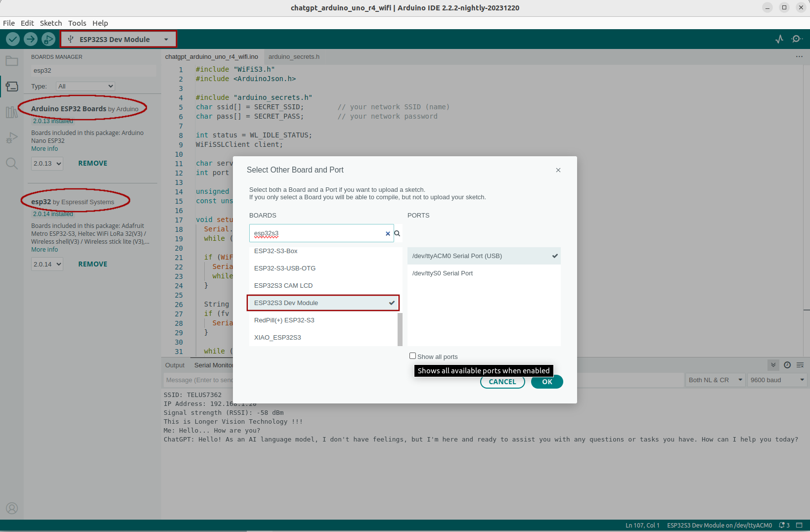Start the debugger with the Debug icon
The image size is (810, 532).
coord(48,39)
